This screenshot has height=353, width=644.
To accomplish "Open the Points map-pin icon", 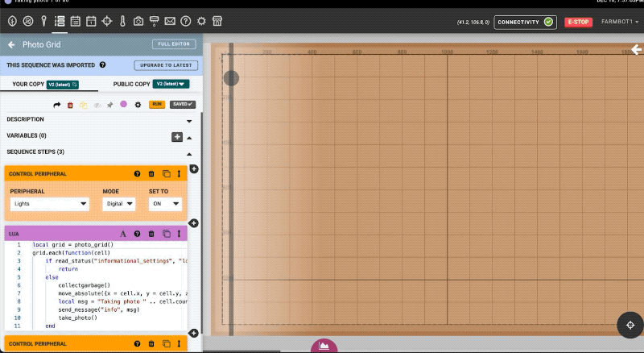I will [x=44, y=21].
